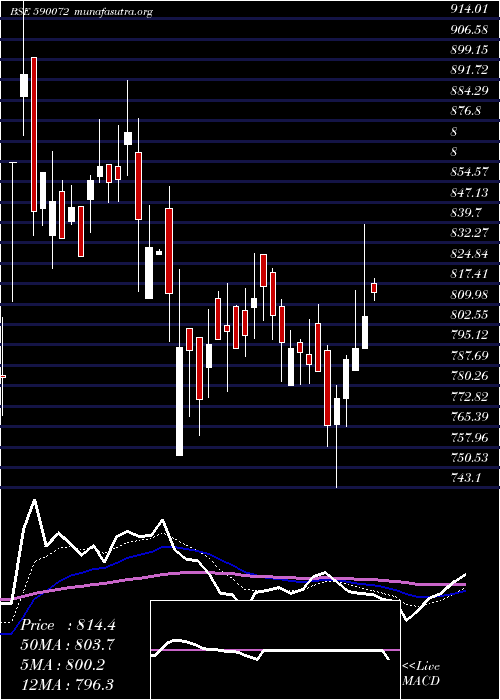Viewport: 500px width, 700px height.
Task: Select the 906.58 price axis label
Action: coord(468,29)
